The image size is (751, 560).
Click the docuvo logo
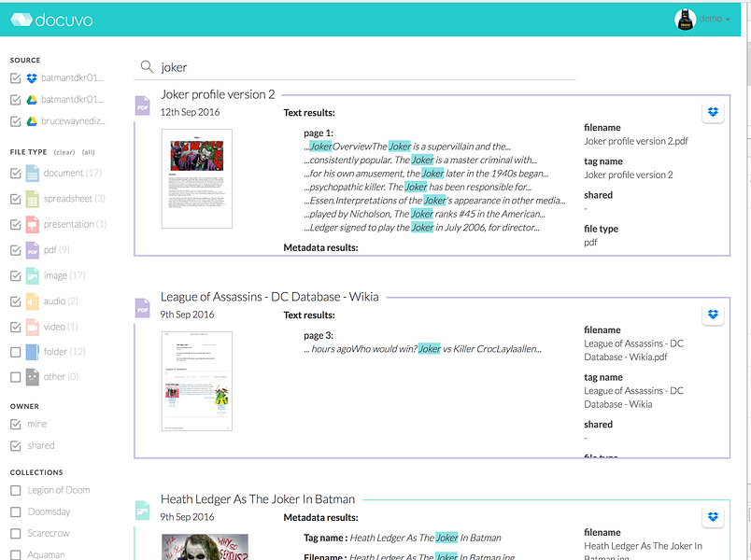[x=51, y=20]
